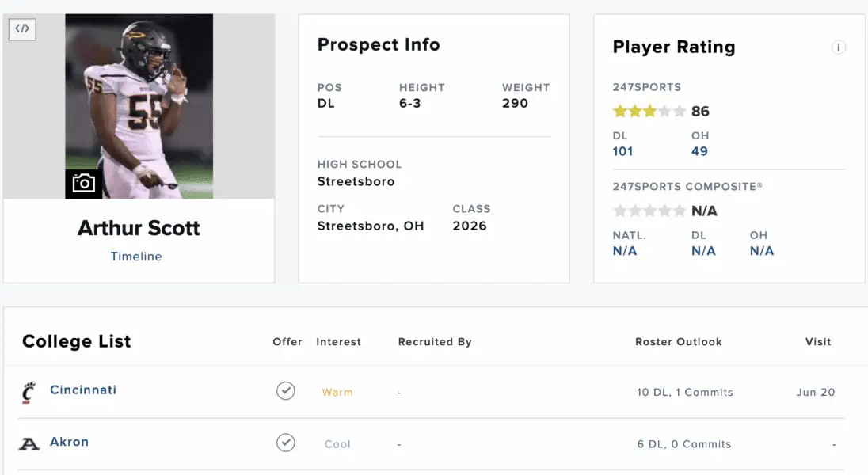Click Arthur Scott's player photo

point(139,103)
